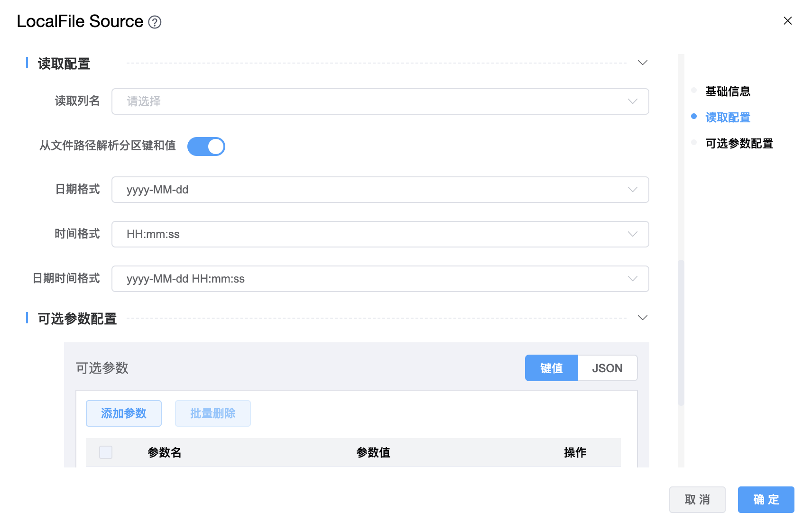Click the 添加参数 button
812x531 pixels.
coord(124,413)
